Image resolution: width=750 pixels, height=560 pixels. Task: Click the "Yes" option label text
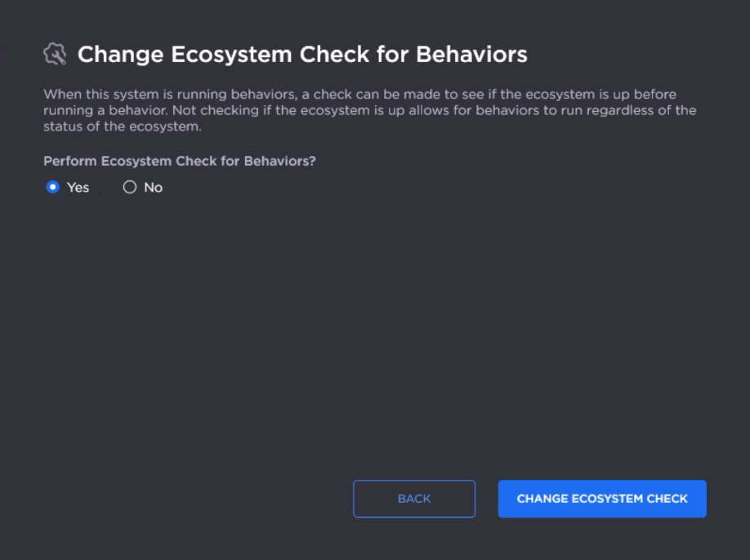coord(78,188)
